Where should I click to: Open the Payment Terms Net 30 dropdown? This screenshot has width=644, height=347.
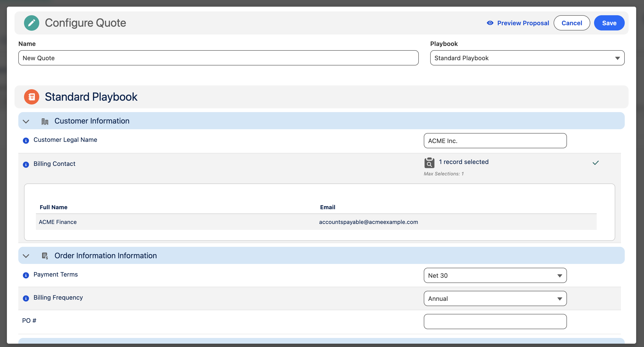coord(495,275)
